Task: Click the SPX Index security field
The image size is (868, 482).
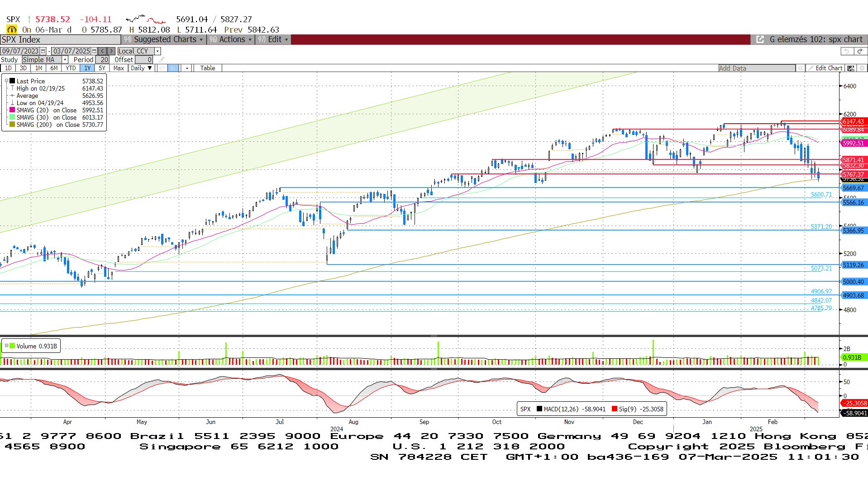Action: 61,40
